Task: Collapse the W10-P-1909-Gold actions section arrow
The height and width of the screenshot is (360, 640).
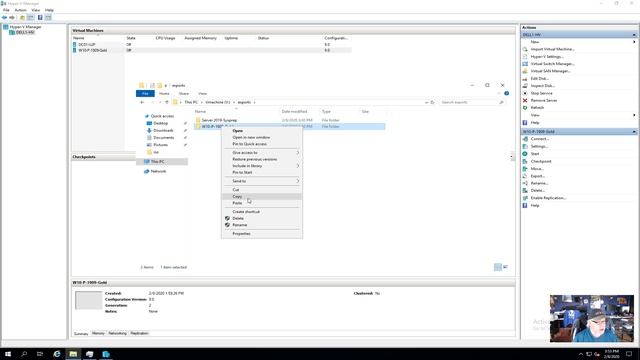Action: 634,132
